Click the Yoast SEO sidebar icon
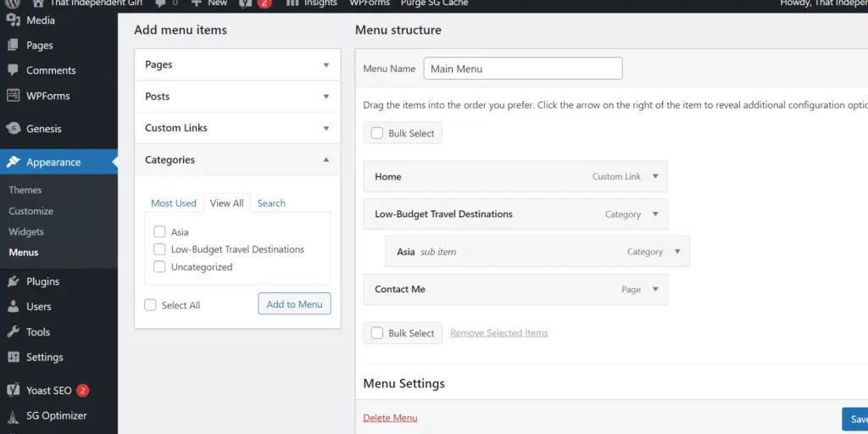The width and height of the screenshot is (868, 434). pos(14,390)
